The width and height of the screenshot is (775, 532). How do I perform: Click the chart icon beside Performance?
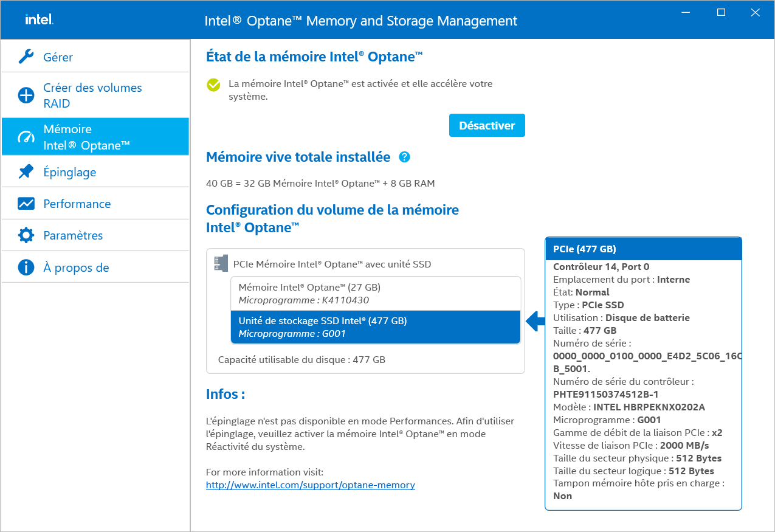[26, 204]
